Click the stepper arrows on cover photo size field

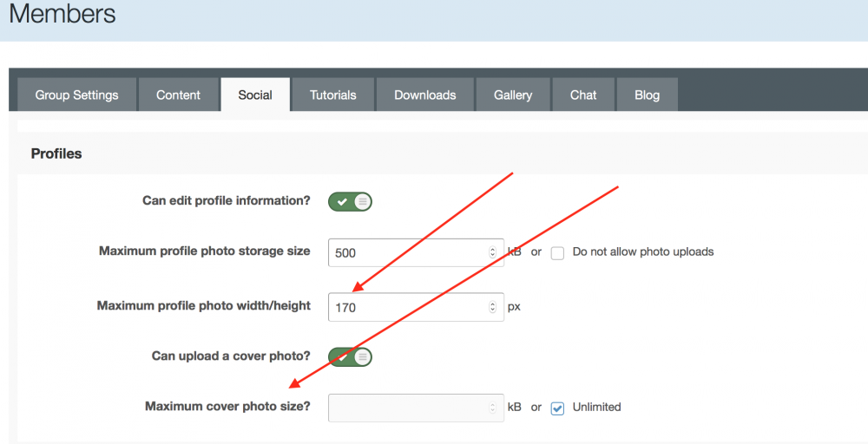[493, 408]
